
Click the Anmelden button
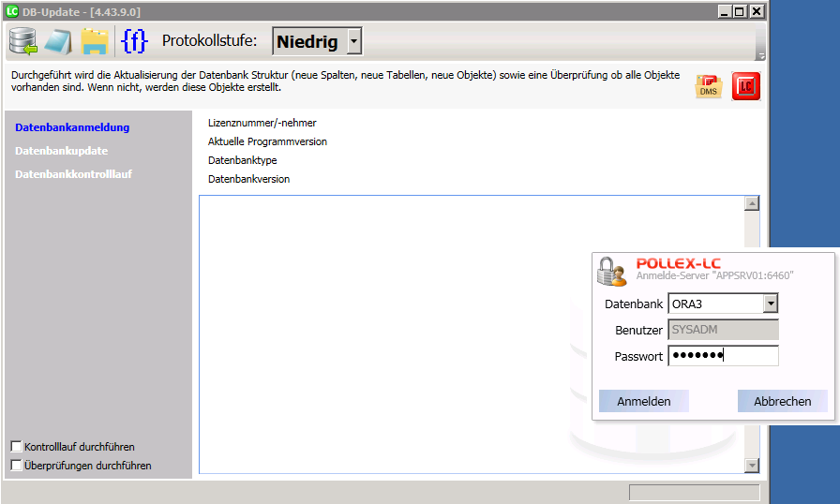pos(643,401)
